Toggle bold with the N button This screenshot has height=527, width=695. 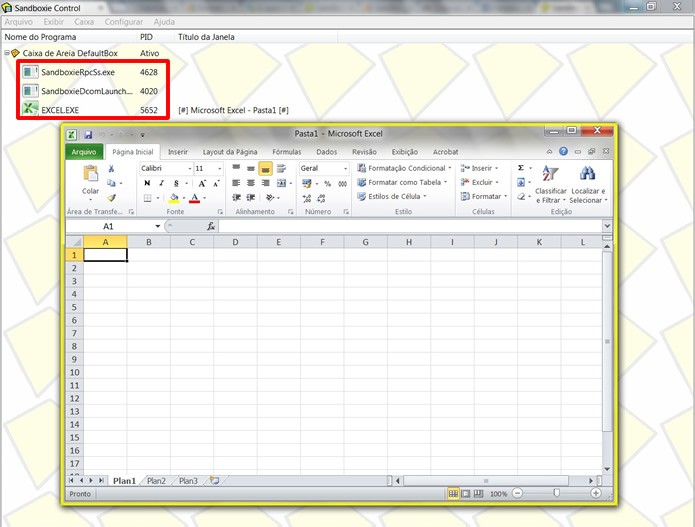pyautogui.click(x=147, y=183)
